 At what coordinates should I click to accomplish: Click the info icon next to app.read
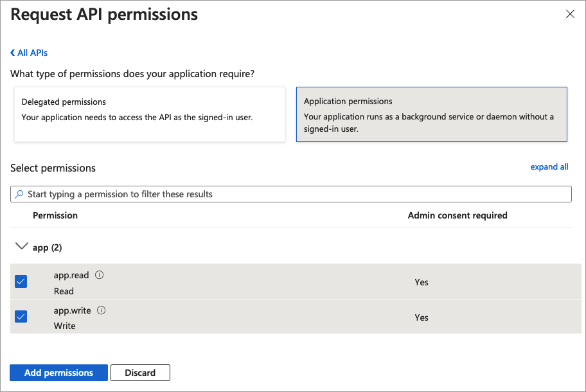pos(100,274)
